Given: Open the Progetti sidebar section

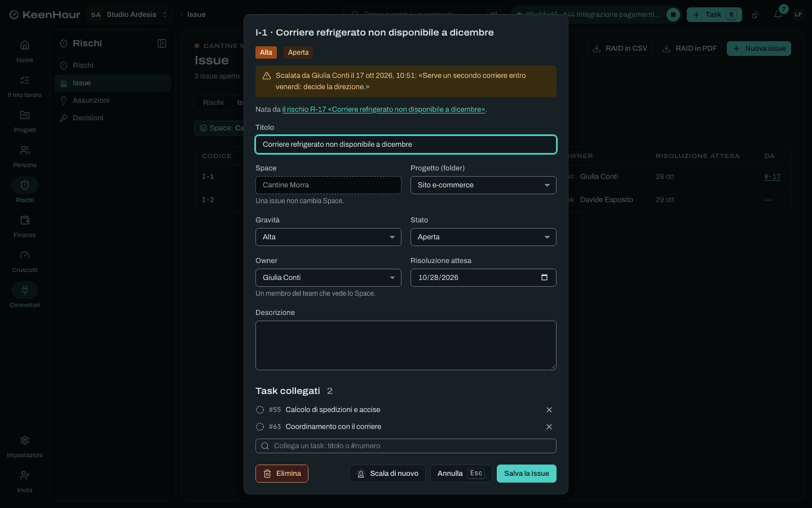Looking at the screenshot, I should (x=25, y=121).
